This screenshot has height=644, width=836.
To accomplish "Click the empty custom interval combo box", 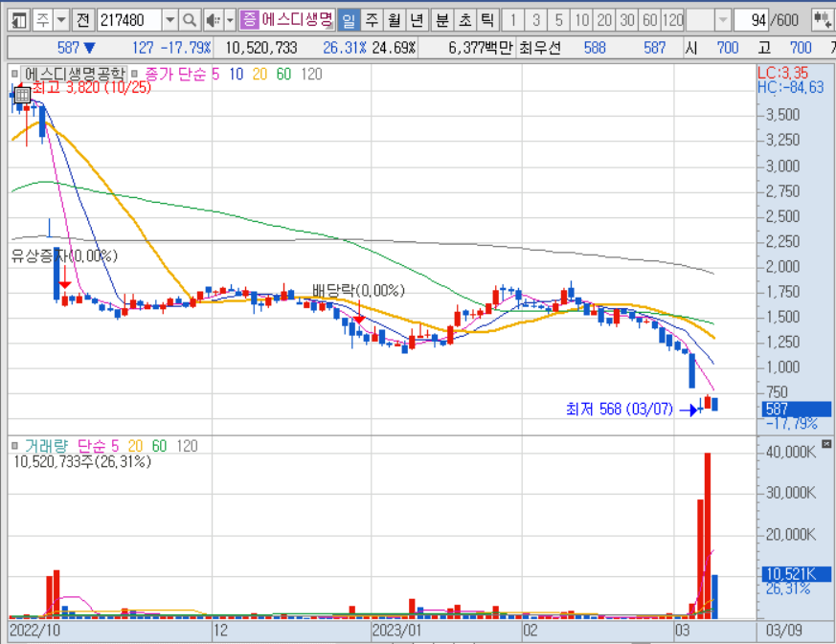I will [x=700, y=21].
